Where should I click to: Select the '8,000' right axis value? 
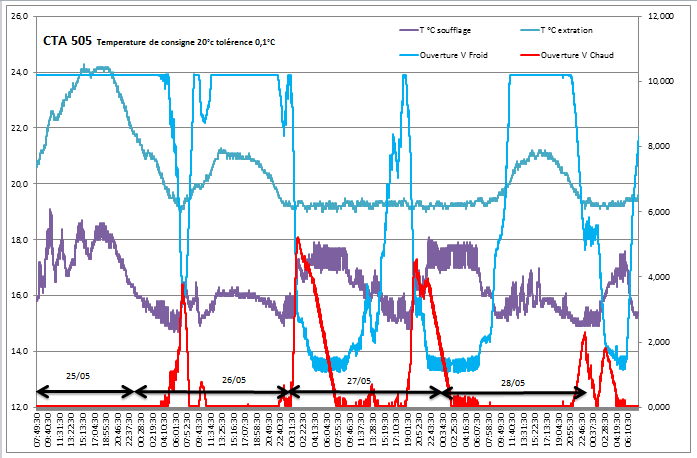[659, 146]
